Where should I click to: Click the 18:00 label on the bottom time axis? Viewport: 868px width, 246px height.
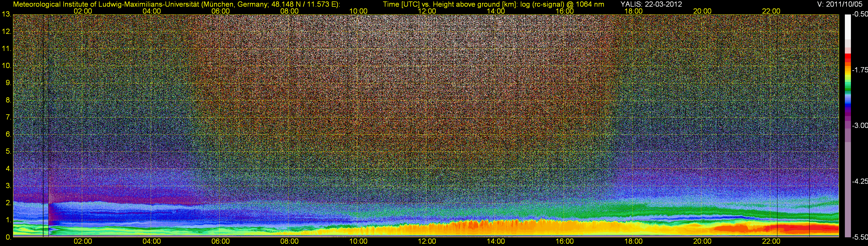pyautogui.click(x=633, y=241)
